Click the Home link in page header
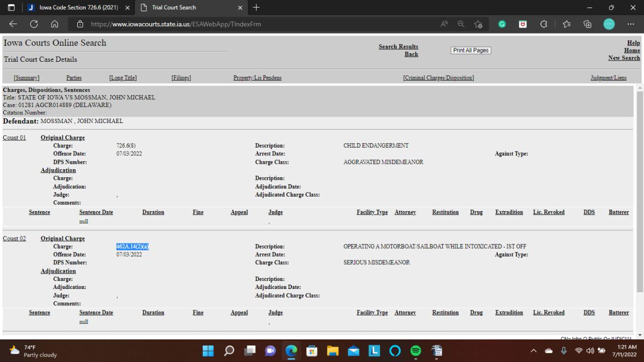Image resolution: width=644 pixels, height=362 pixels. tap(632, 50)
